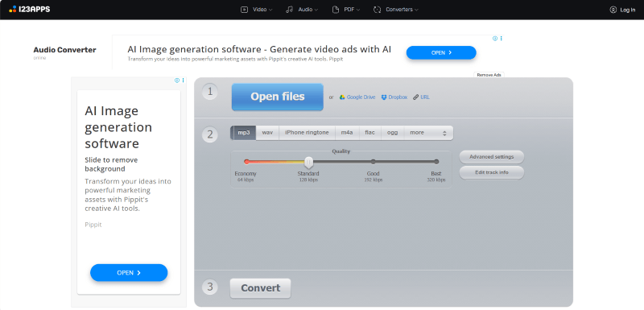The height and width of the screenshot is (310, 644).
Task: Set quality to Economy 64 kbps point
Action: point(246,162)
